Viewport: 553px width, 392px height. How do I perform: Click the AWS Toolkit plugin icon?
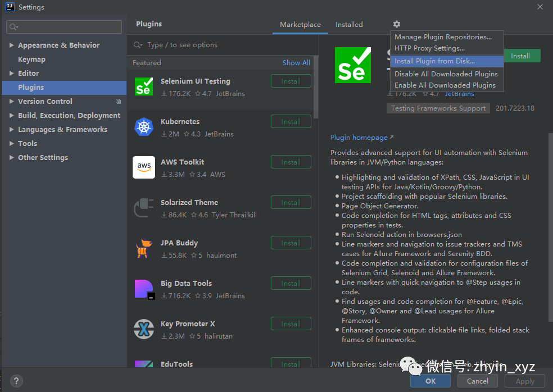(144, 167)
